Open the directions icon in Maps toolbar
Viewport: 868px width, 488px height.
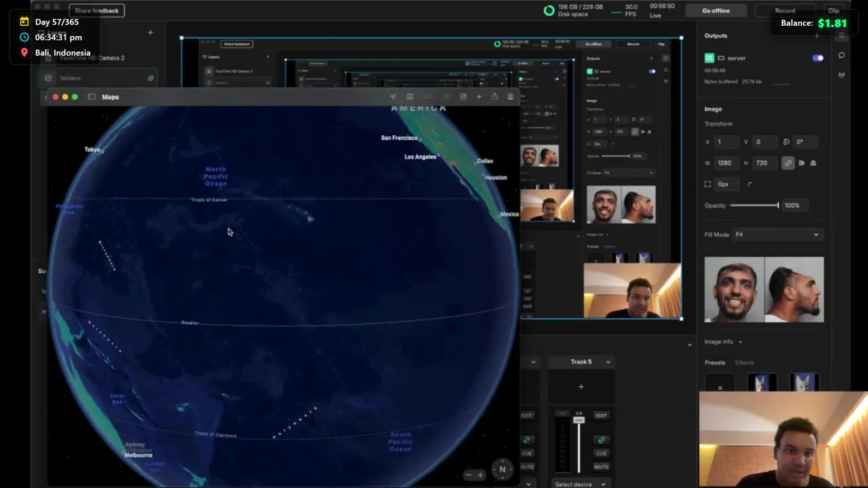(463, 97)
